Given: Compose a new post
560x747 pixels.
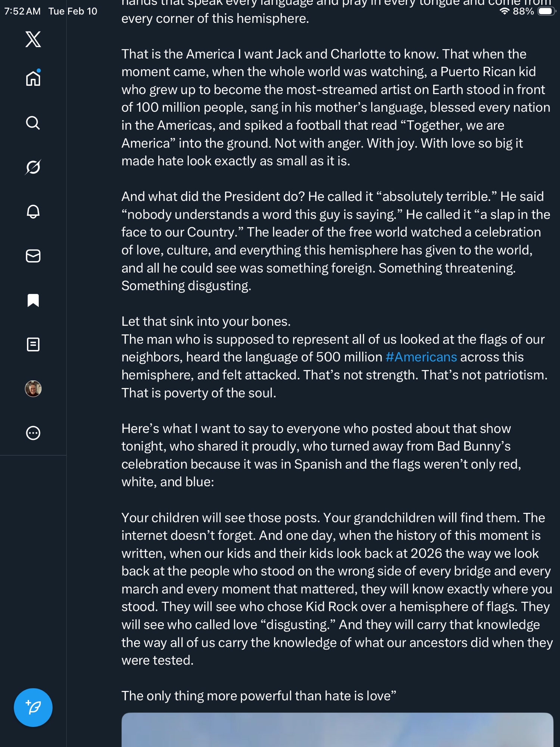Looking at the screenshot, I should pyautogui.click(x=33, y=707).
